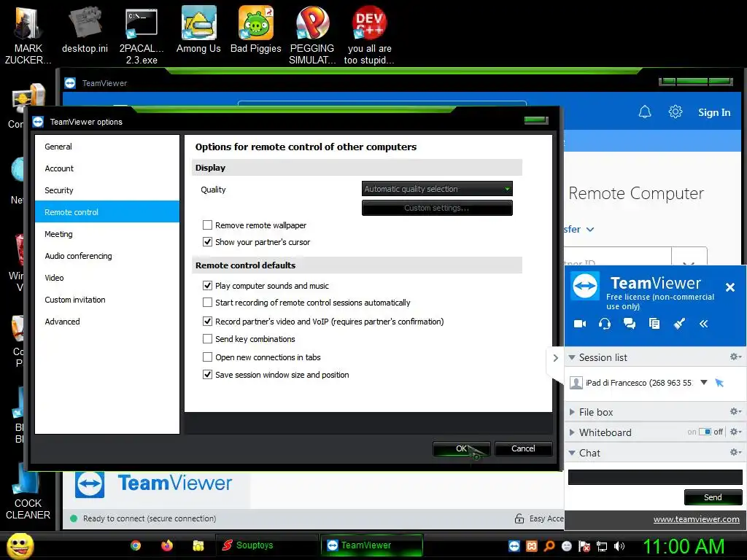Open the Custom invitation options category
The width and height of the screenshot is (747, 560).
click(x=107, y=300)
